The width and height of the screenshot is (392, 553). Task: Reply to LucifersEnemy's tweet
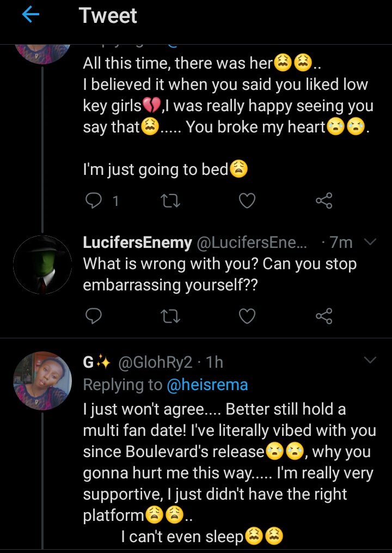pos(94,315)
